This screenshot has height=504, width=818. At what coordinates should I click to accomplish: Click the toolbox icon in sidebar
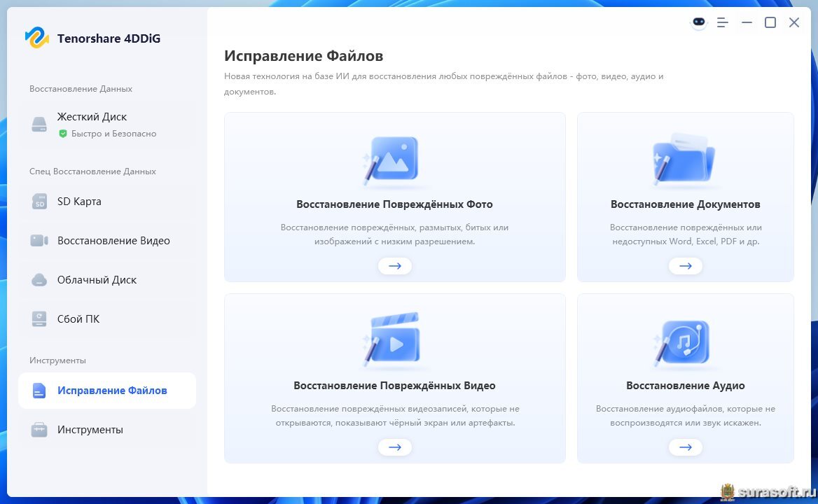39,430
